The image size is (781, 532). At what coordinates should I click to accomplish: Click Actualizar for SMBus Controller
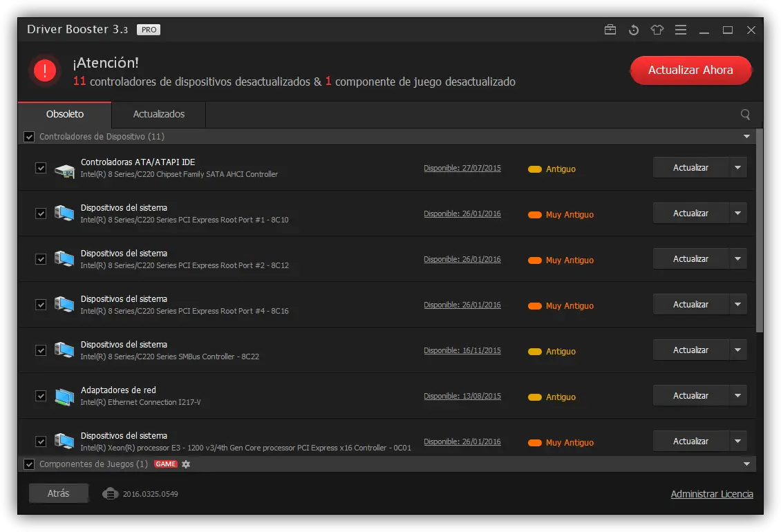(691, 350)
